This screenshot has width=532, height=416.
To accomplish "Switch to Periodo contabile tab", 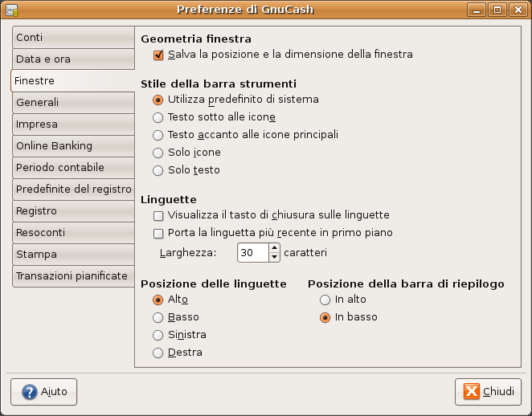I will coord(74,168).
